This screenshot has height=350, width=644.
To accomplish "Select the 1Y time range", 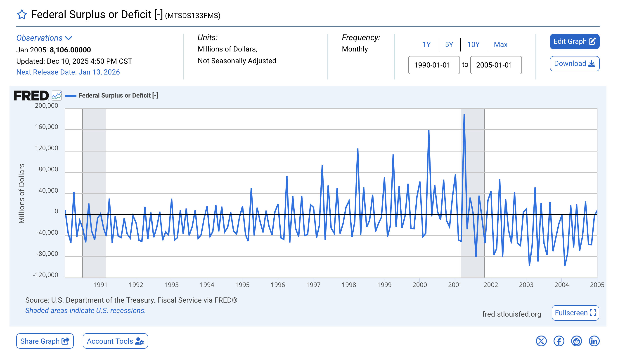I will 426,44.
